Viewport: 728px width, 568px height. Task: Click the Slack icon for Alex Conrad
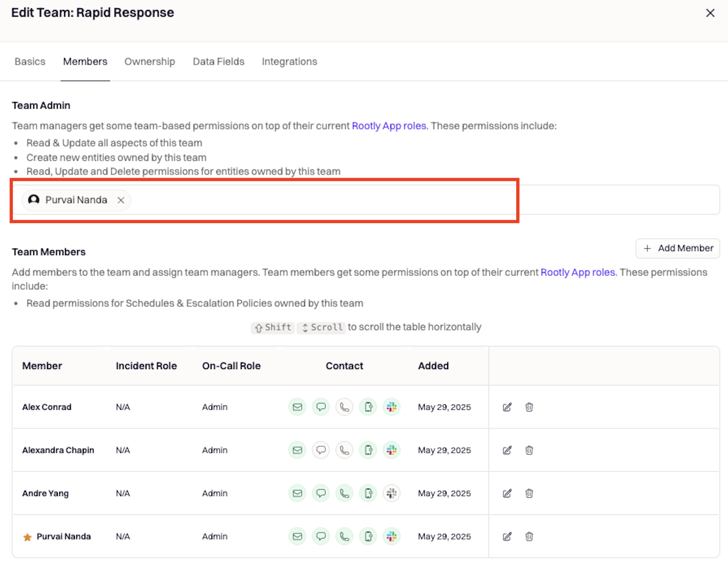point(391,407)
